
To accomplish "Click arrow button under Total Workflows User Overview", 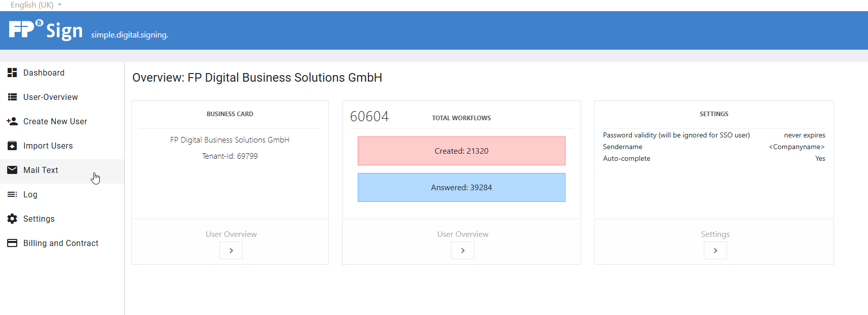I will click(x=463, y=251).
